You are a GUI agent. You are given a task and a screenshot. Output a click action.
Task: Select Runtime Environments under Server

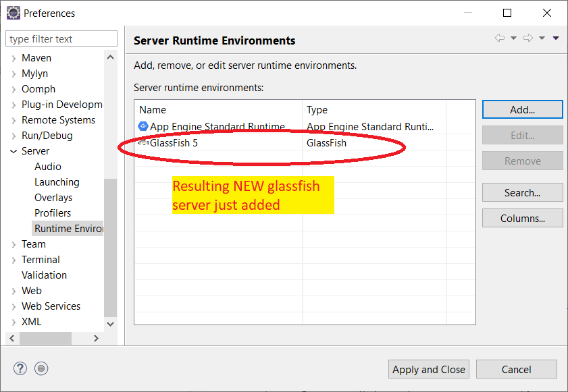(68, 229)
